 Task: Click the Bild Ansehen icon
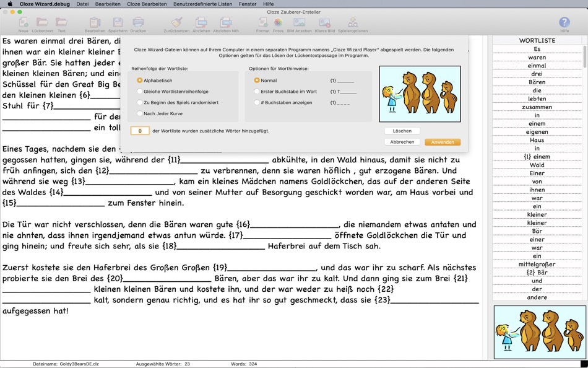coord(299,22)
